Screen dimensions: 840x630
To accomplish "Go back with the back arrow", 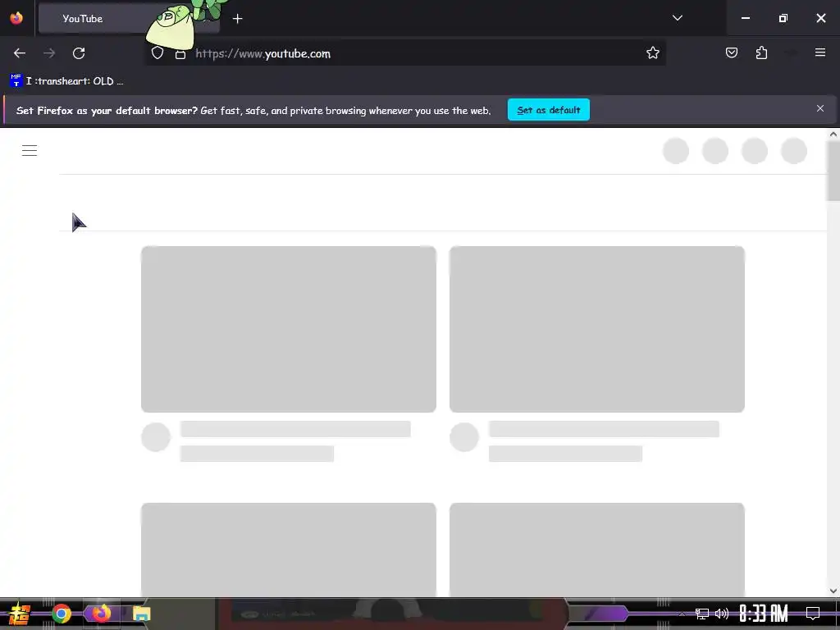I will [x=20, y=53].
